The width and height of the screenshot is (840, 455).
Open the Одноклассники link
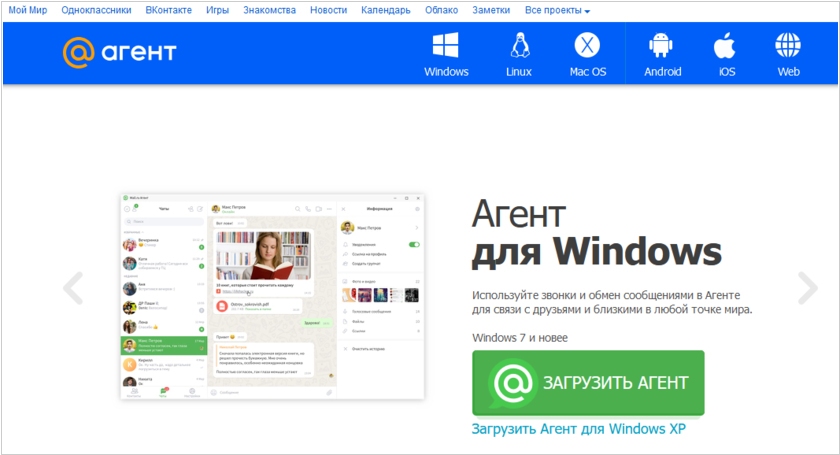click(x=96, y=10)
